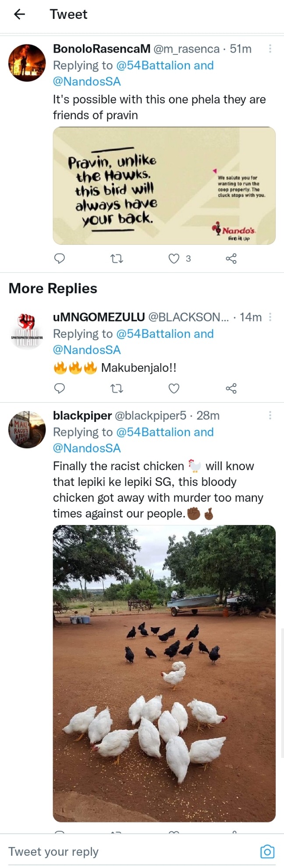View blackpiper's profile via display name

(82, 415)
